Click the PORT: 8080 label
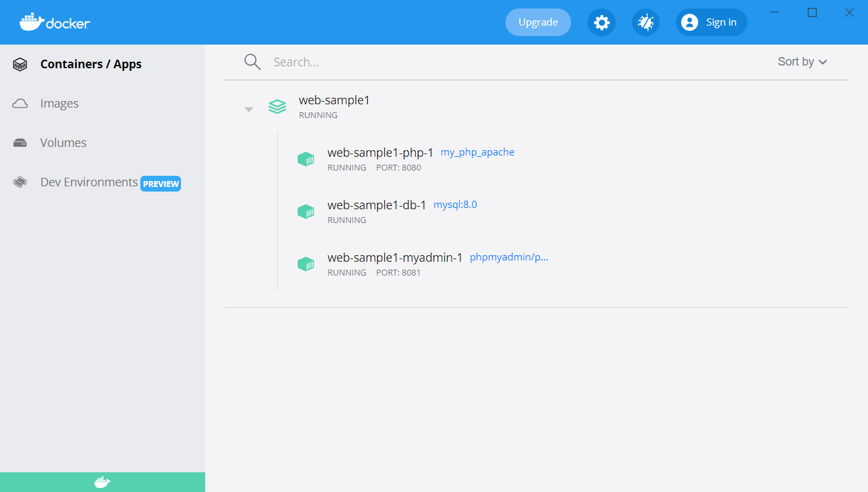This screenshot has width=868, height=492. pyautogui.click(x=399, y=168)
